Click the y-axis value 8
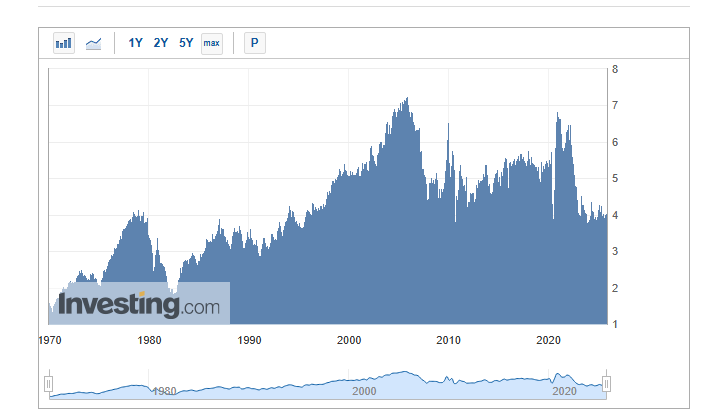The height and width of the screenshot is (417, 701). 615,69
